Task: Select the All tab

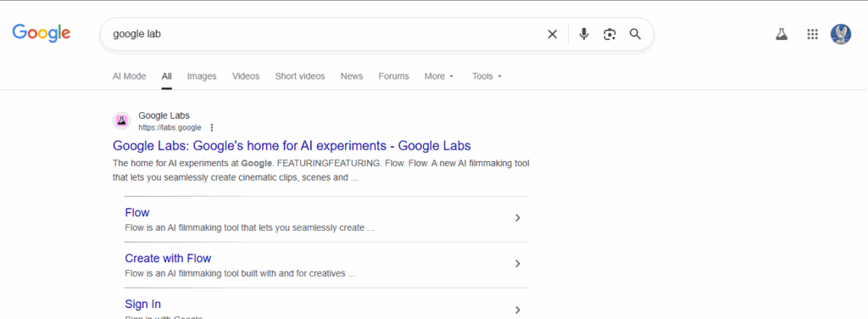Action: pyautogui.click(x=167, y=76)
